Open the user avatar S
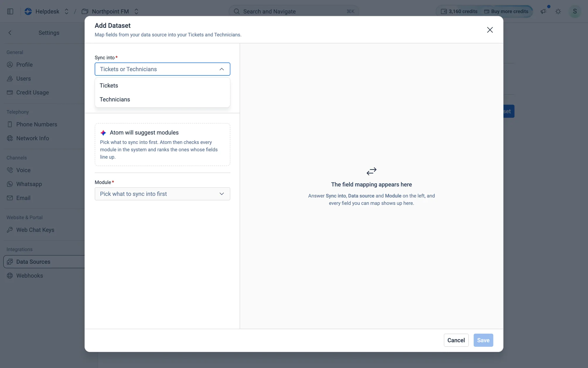 [575, 11]
